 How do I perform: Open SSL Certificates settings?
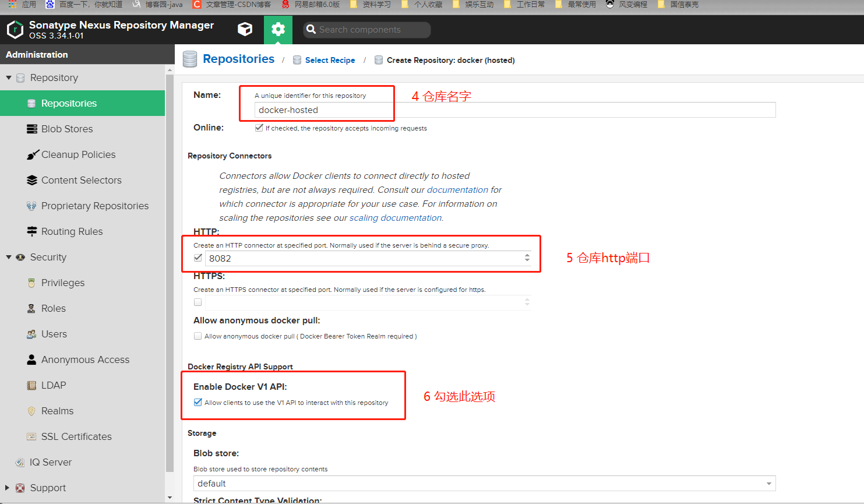click(76, 436)
